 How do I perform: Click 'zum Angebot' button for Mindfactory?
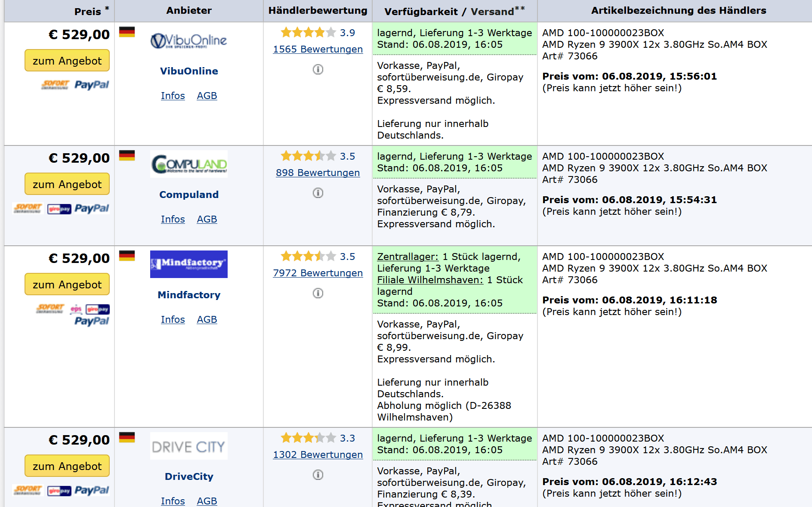pyautogui.click(x=67, y=284)
